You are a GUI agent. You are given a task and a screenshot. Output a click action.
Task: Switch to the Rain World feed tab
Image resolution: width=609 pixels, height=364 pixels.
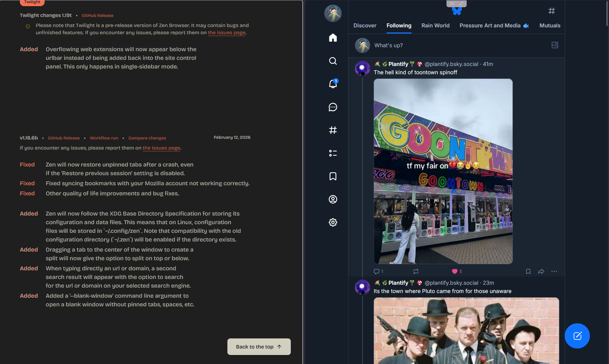435,26
